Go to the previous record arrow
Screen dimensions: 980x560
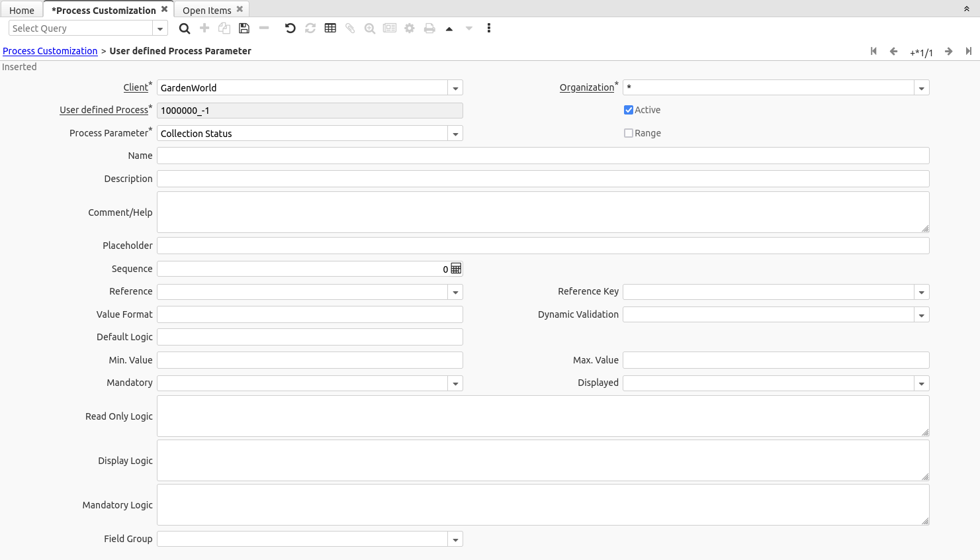coord(893,52)
